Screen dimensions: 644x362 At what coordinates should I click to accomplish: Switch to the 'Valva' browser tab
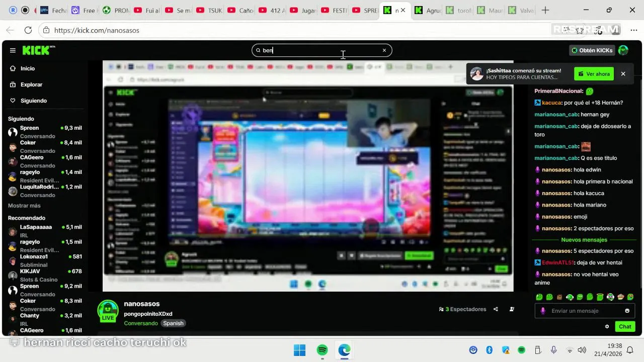(521, 10)
